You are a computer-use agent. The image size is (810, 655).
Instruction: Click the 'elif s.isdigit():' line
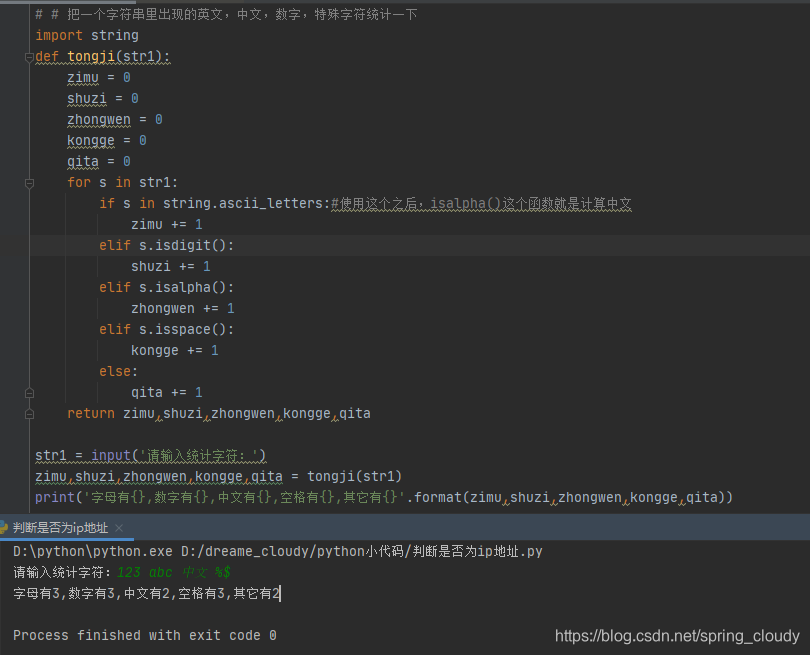(166, 245)
